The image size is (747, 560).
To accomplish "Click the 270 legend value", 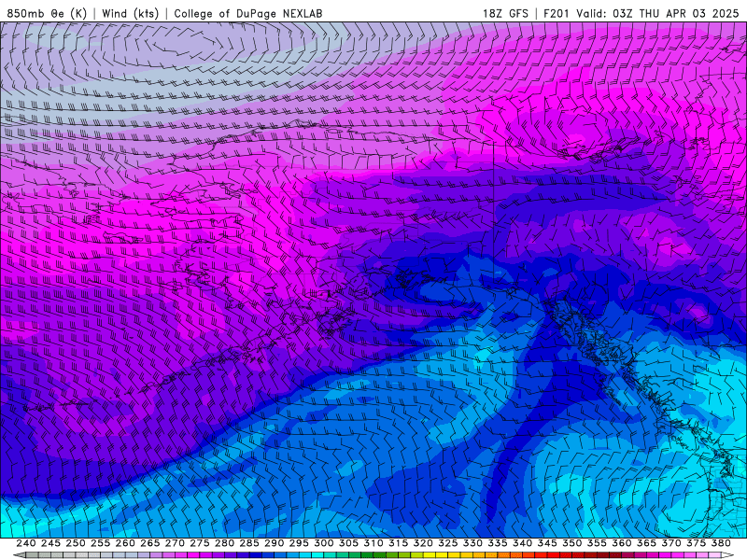I will click(x=175, y=543).
